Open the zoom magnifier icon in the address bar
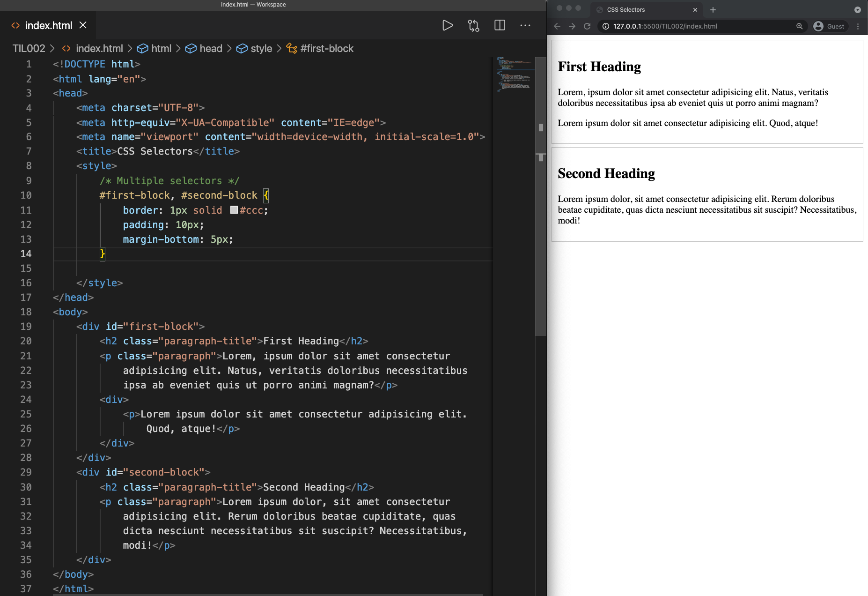The height and width of the screenshot is (596, 868). 800,26
